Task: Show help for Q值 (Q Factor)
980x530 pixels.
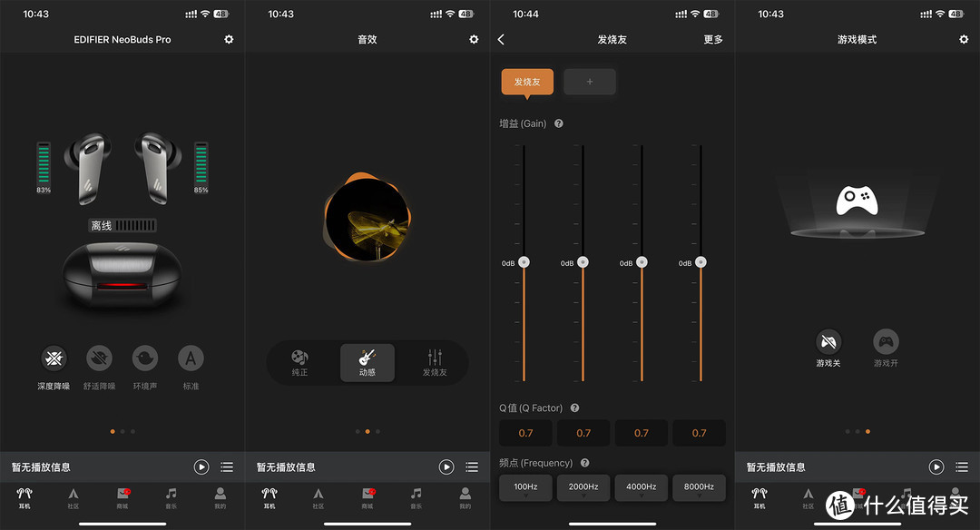Action: [x=575, y=408]
